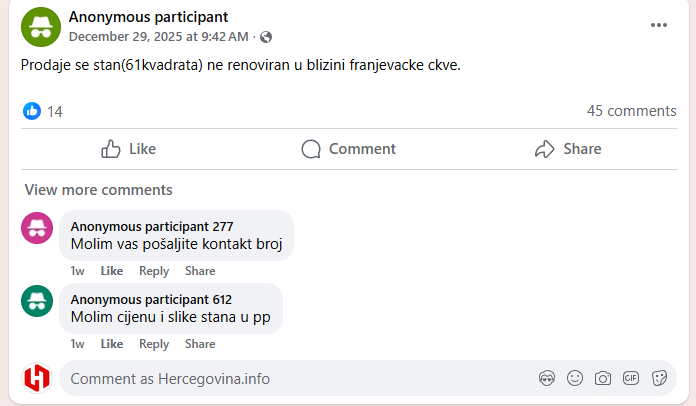Reply to Anonymous participant 612's comment
696x406 pixels.
(x=154, y=344)
